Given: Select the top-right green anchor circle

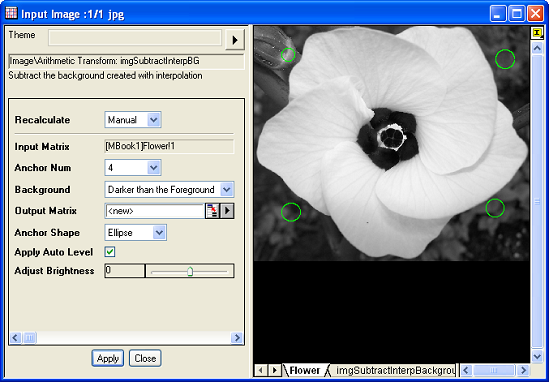Looking at the screenshot, I should pyautogui.click(x=505, y=59).
